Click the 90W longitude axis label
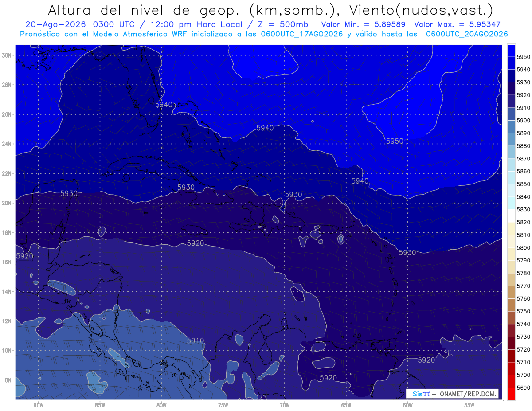The height and width of the screenshot is (411, 532). coord(39,405)
